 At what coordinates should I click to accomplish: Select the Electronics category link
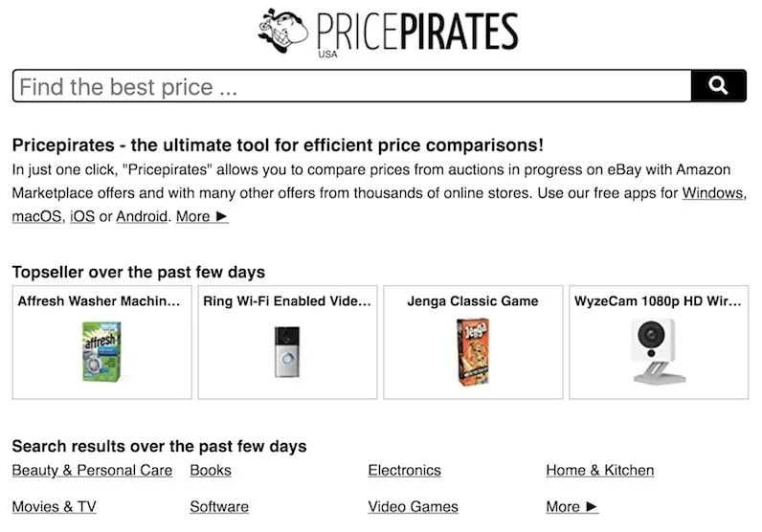[x=404, y=470]
